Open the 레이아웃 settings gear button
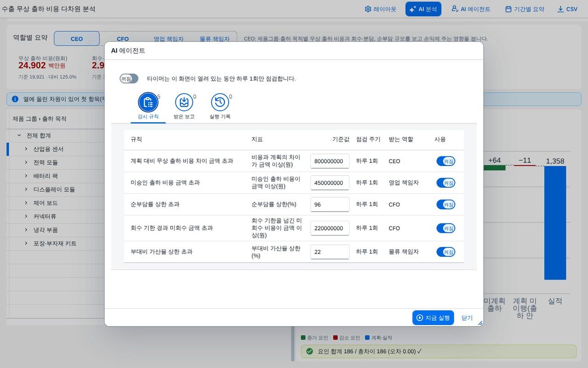Image resolution: width=588 pixels, height=368 pixels. click(x=380, y=9)
